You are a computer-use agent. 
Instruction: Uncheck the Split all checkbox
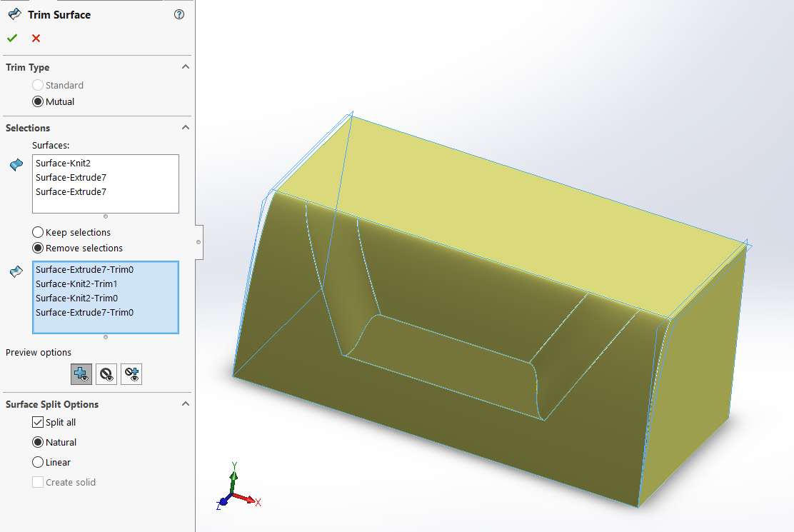tap(37, 422)
